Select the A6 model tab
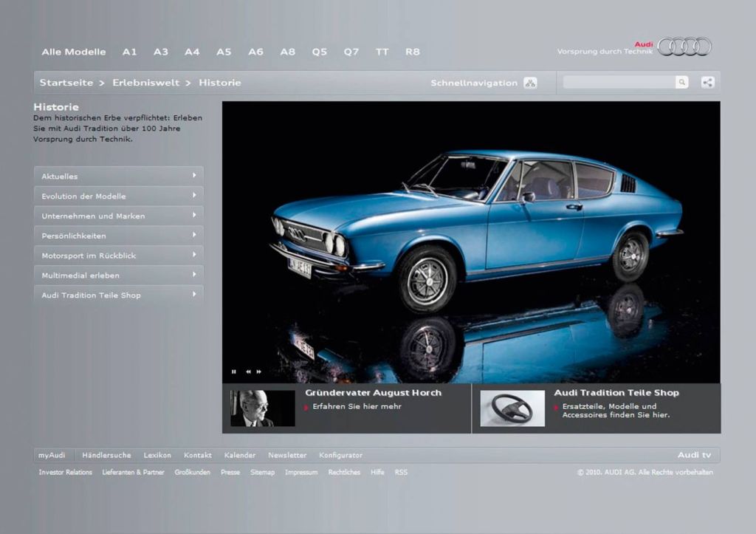 [x=255, y=52]
